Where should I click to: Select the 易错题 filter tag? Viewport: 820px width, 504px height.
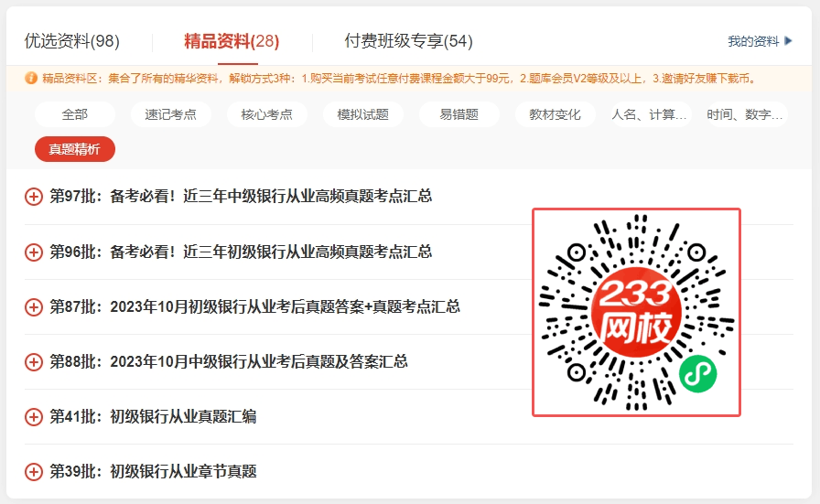coord(459,114)
